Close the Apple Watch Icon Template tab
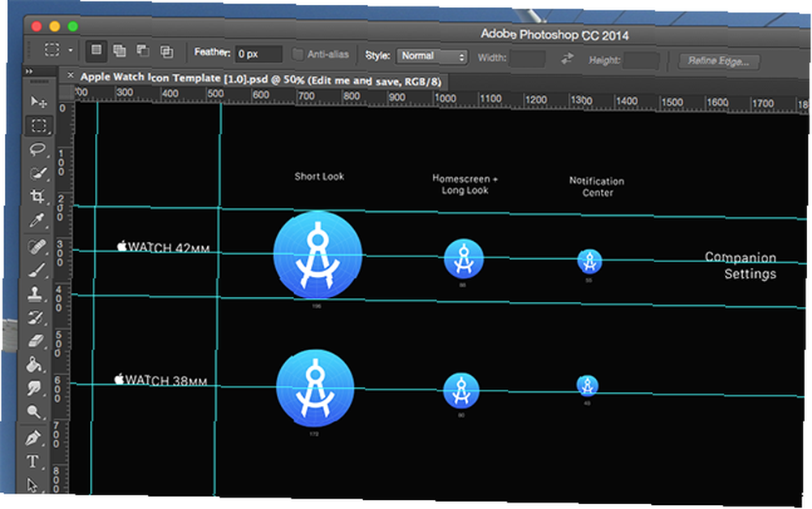The image size is (812, 509). point(71,75)
